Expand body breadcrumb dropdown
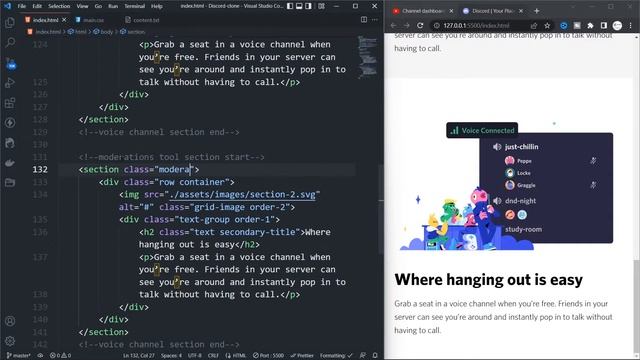Screen dimensions: 640x360 point(103,31)
